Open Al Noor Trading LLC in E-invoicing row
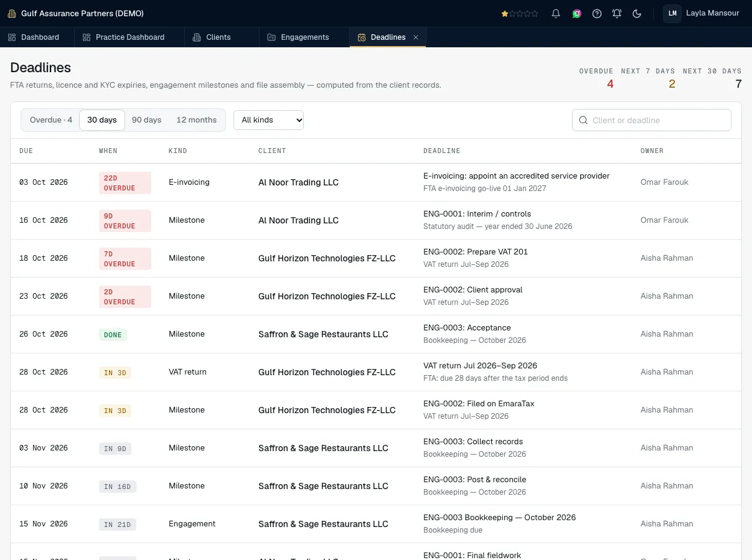 point(299,182)
